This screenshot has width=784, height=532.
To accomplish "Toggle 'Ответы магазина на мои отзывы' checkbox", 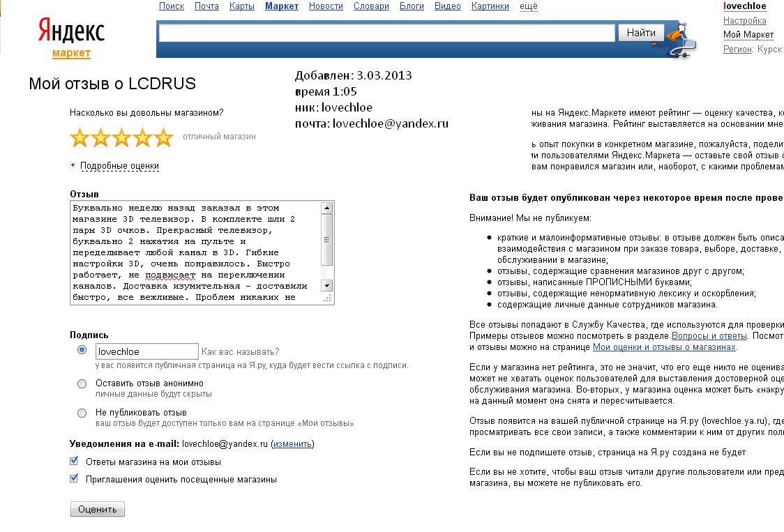I will click(x=74, y=461).
